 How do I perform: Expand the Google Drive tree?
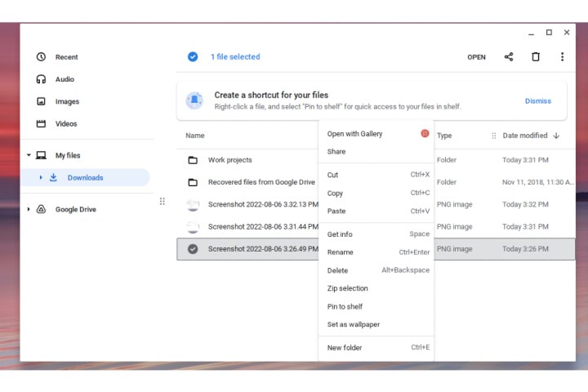[x=29, y=209]
